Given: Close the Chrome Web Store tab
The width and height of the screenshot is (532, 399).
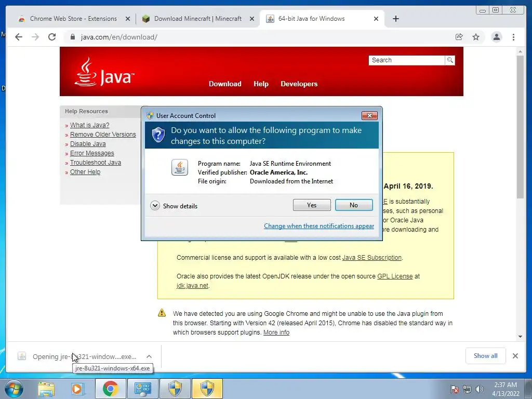Looking at the screenshot, I should point(128,19).
